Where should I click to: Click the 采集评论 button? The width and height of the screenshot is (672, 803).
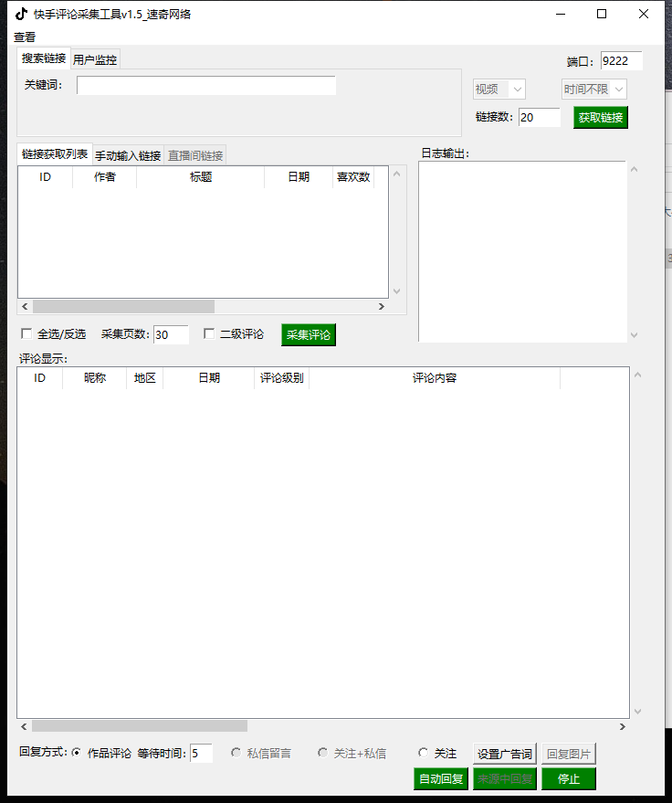(x=309, y=335)
